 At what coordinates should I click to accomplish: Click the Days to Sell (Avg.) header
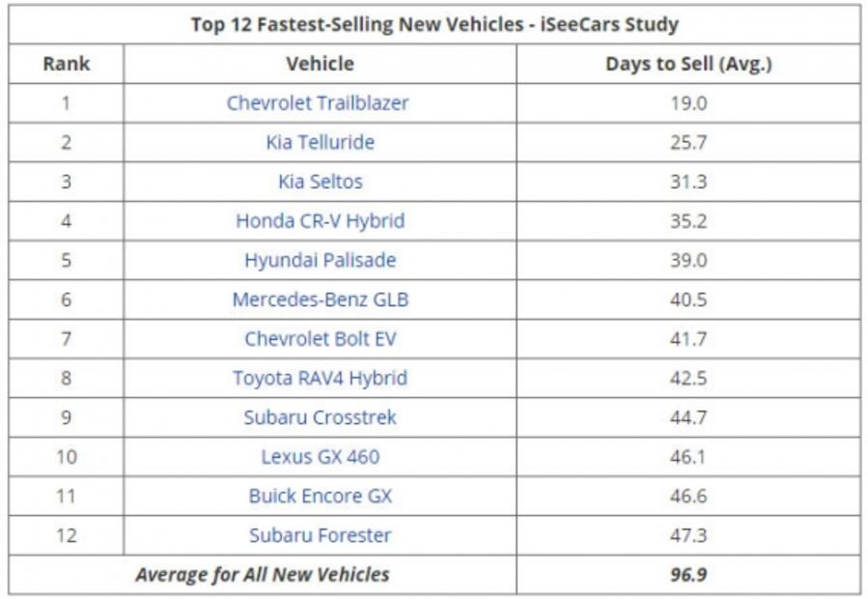(x=688, y=64)
